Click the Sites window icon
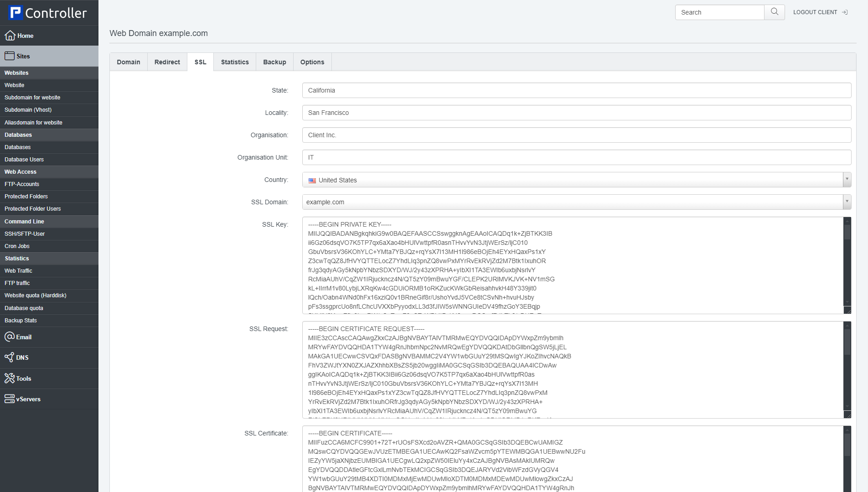Viewport: 868px width, 492px height. coord(10,56)
